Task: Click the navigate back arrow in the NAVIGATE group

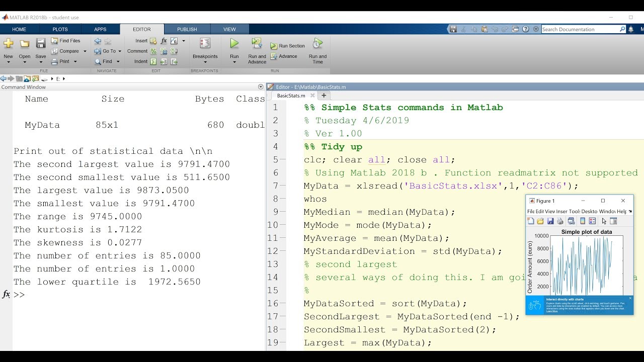Action: coord(98,41)
